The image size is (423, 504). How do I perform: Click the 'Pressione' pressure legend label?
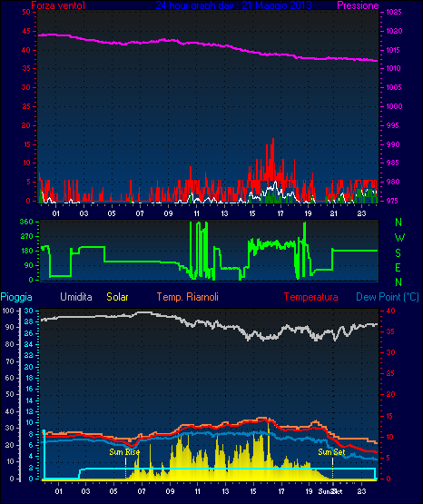(x=358, y=5)
